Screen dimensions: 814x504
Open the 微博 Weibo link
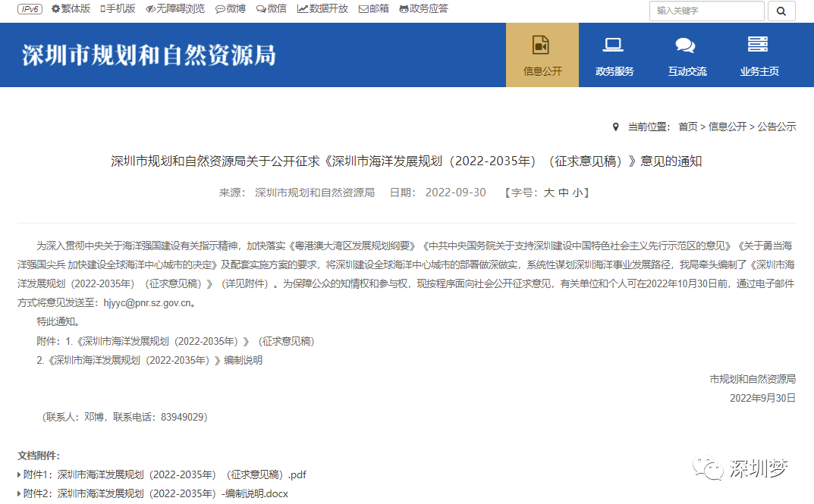coord(236,9)
